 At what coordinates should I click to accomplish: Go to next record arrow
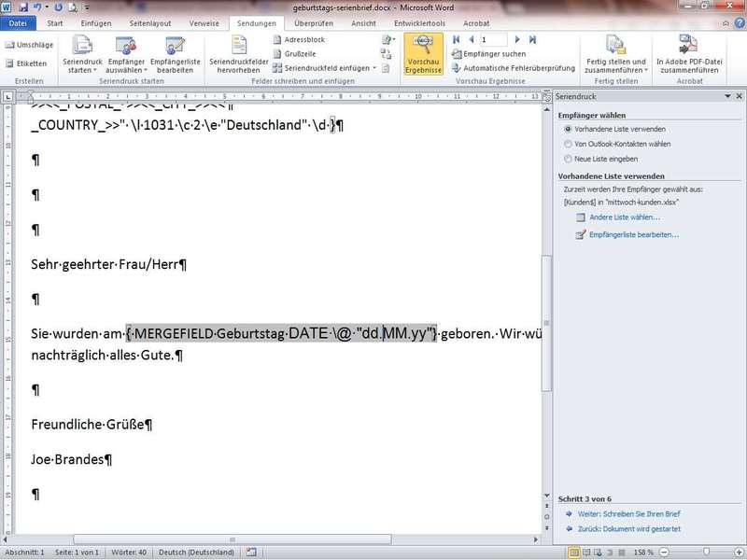coord(517,39)
